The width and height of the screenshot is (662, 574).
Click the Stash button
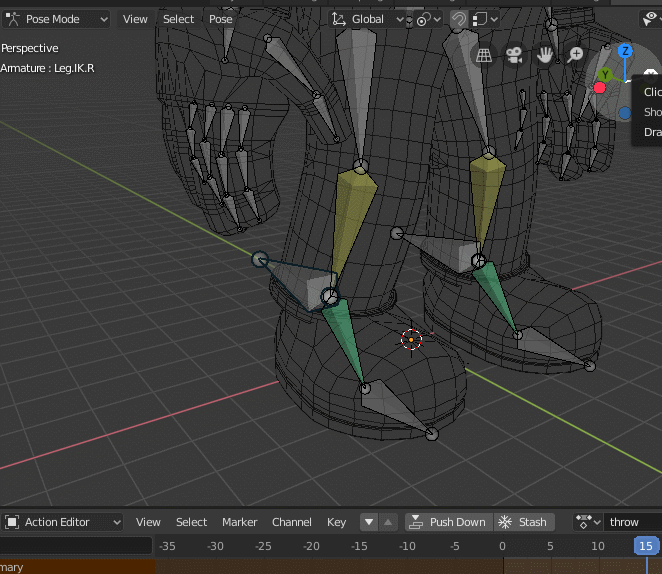(524, 523)
